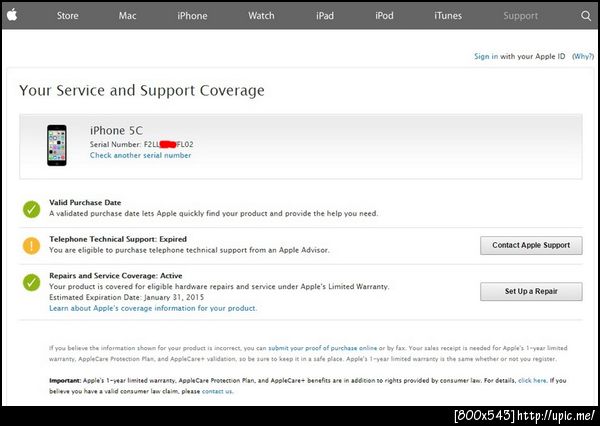
Task: Click Check another serial number link
Action: click(x=140, y=155)
